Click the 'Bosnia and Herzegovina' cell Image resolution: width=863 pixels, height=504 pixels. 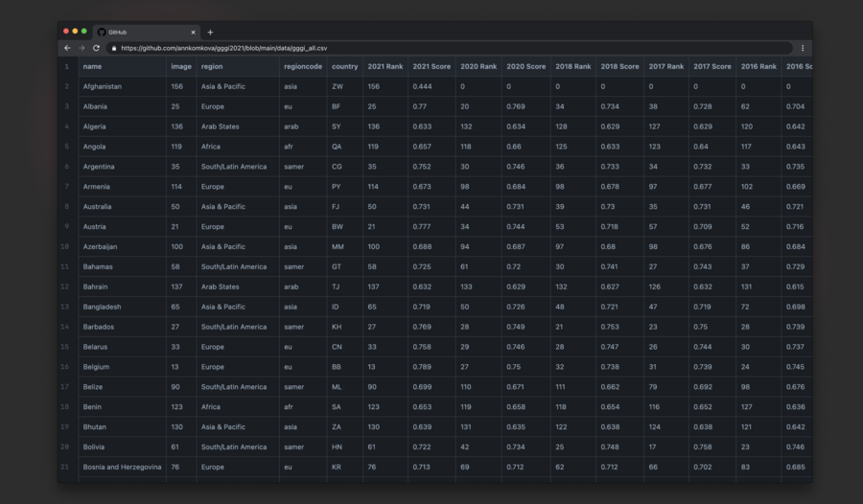click(122, 468)
